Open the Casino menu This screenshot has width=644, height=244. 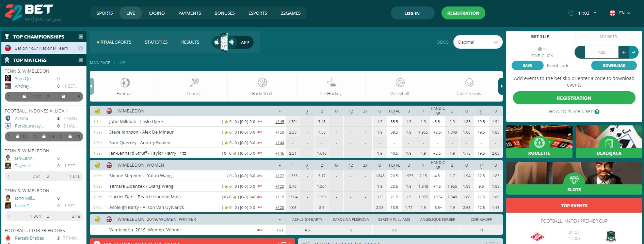pos(157,13)
